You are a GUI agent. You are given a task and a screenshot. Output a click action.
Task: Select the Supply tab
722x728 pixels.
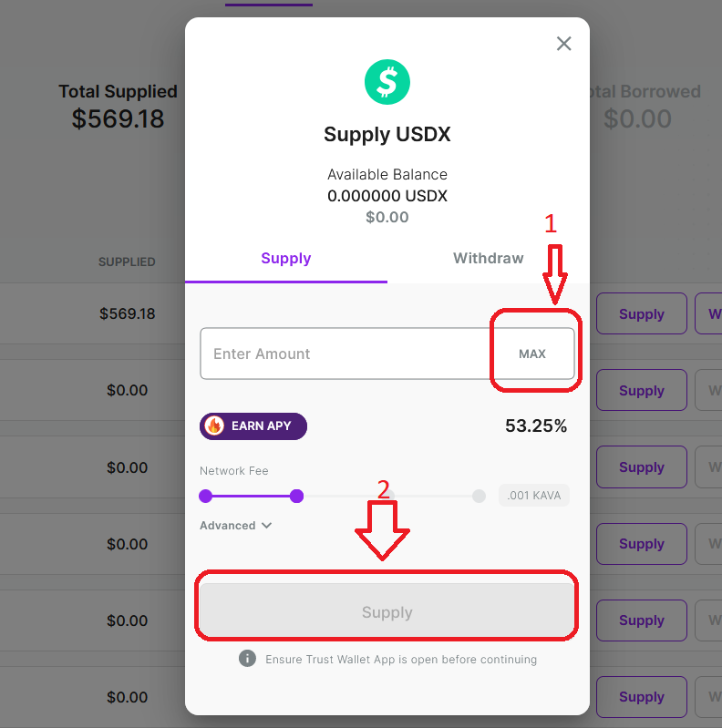coord(286,258)
